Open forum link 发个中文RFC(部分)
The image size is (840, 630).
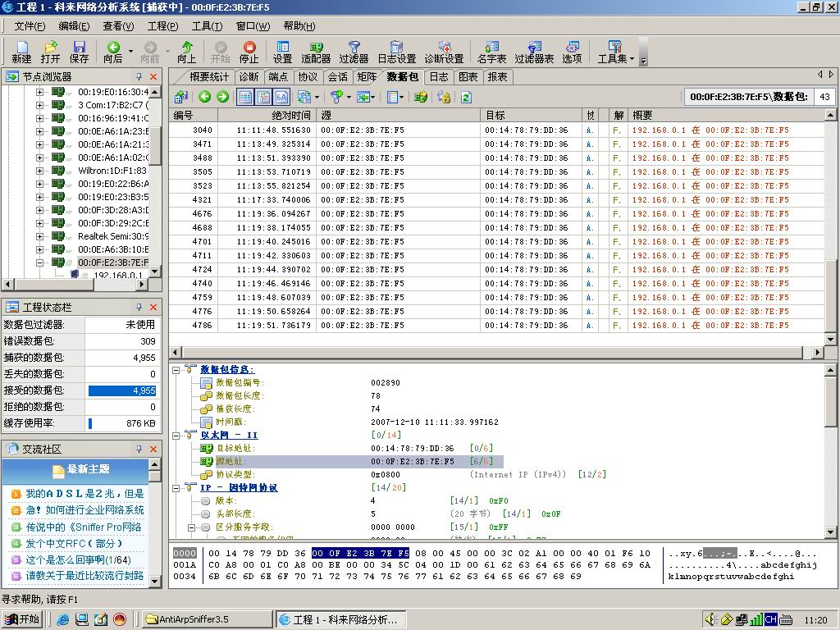click(74, 543)
